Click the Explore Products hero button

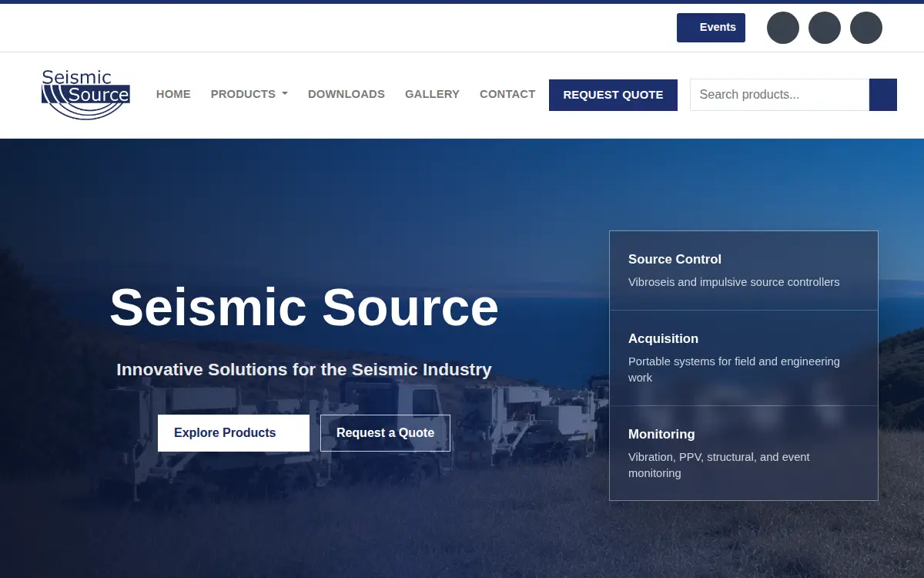click(233, 433)
